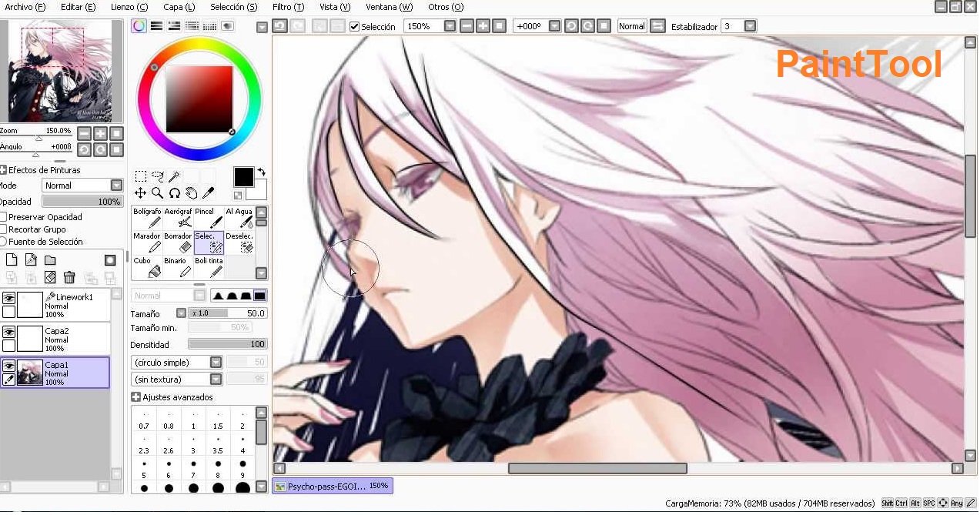Delete the selected layer with trash icon
Image resolution: width=980 pixels, height=515 pixels.
(69, 277)
